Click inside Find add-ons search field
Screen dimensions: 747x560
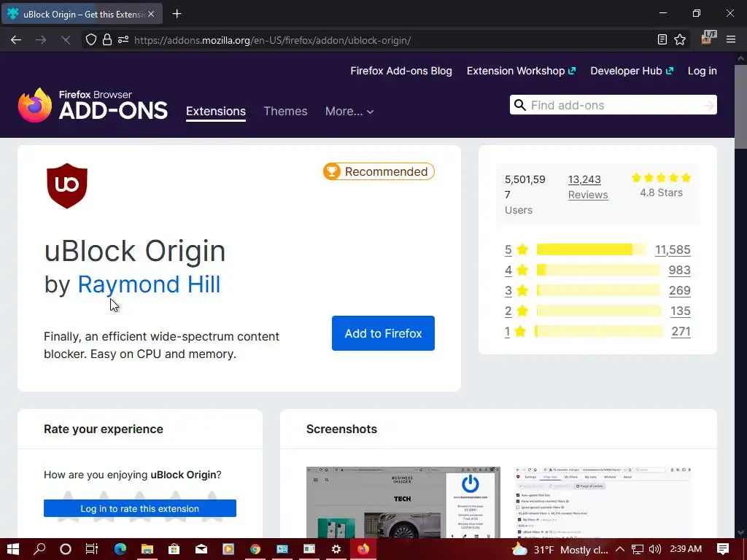tap(614, 105)
